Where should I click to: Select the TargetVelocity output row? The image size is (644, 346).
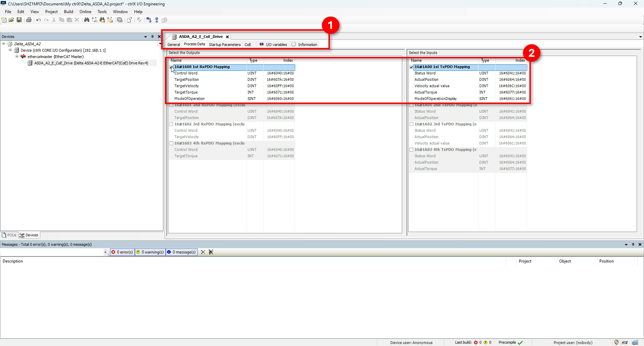232,86
